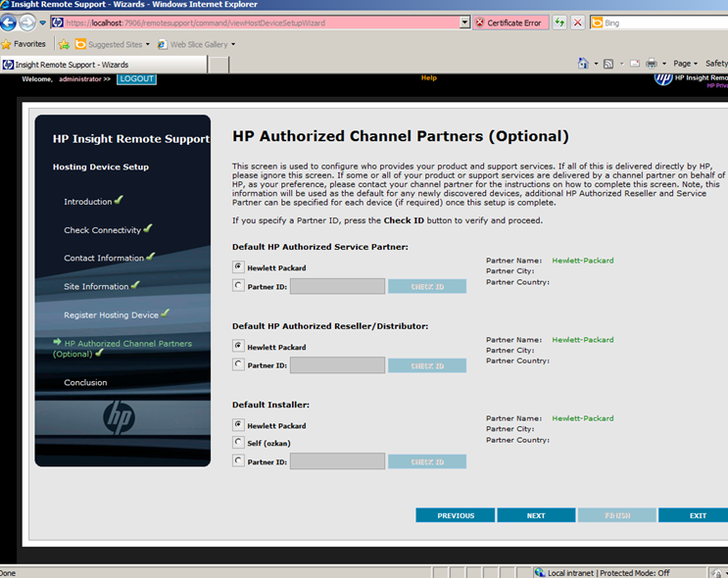
Task: Click the FINISH button
Action: pyautogui.click(x=617, y=515)
